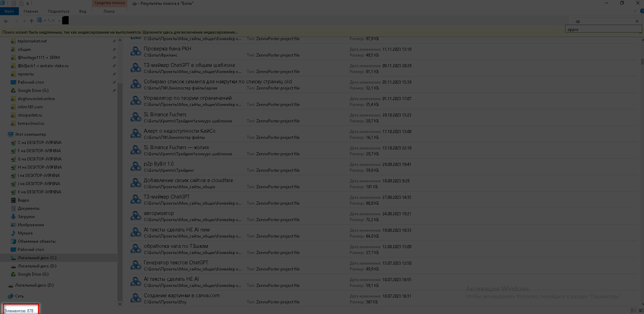The width and height of the screenshot is (644, 314).
Task: Switch to Поделиться ribbon tab
Action: [x=59, y=11]
